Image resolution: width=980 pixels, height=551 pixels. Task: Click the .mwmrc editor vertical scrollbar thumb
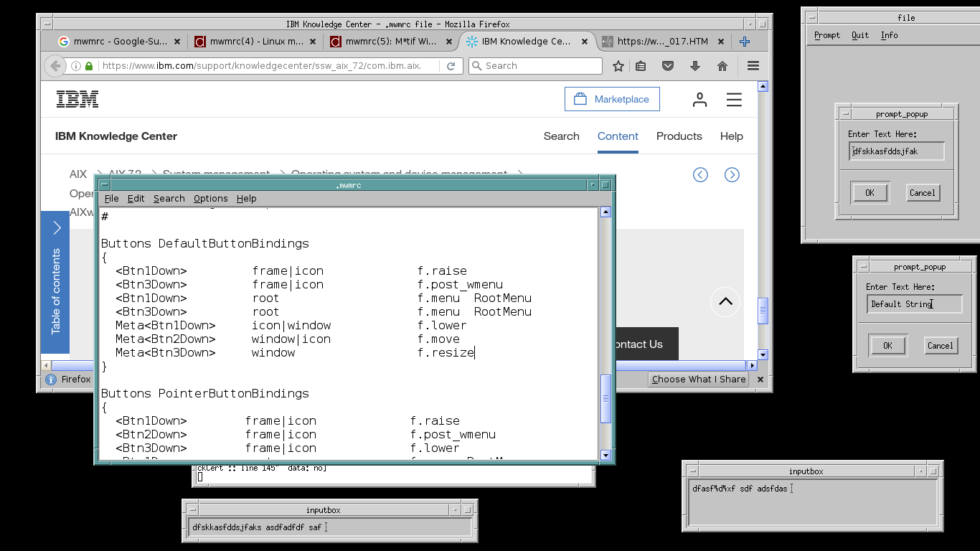[x=606, y=399]
